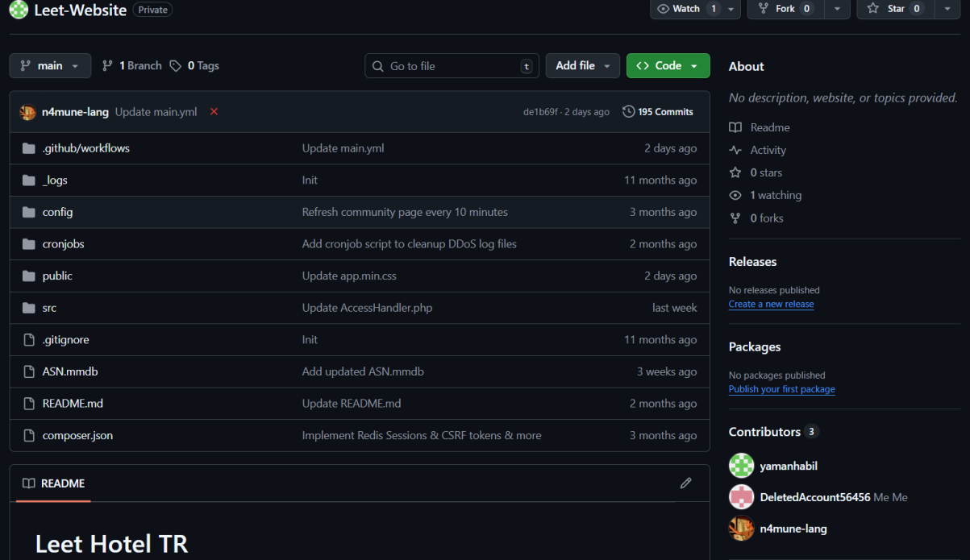Screen dimensions: 970x560
Task: Open 'Add updated ASN.mmdb' commit message
Action: (363, 371)
